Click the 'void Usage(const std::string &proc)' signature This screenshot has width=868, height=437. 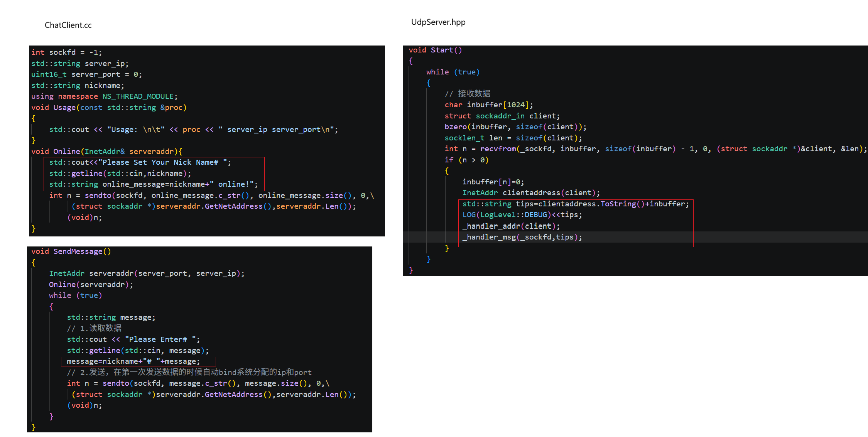click(x=109, y=107)
